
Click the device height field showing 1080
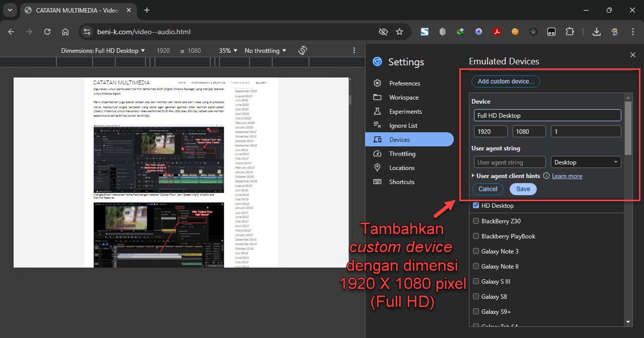(x=529, y=131)
